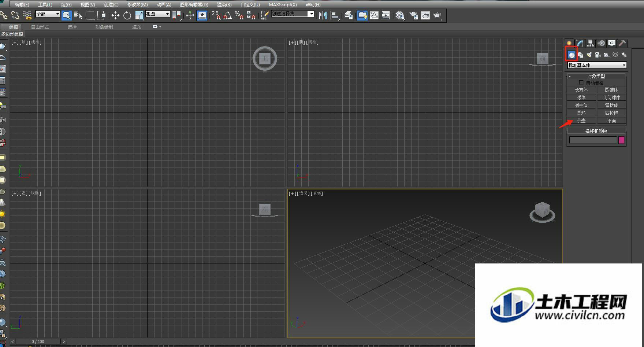Open the MAXScript(X) menu

(283, 5)
